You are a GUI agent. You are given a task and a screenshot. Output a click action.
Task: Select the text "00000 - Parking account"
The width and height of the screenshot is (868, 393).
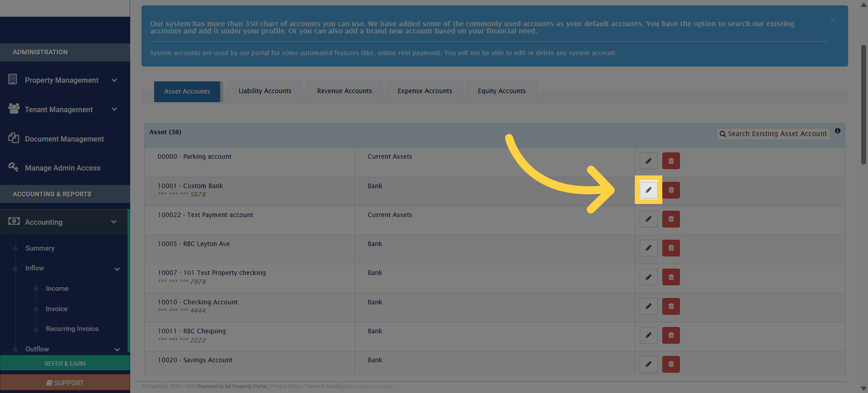(194, 156)
